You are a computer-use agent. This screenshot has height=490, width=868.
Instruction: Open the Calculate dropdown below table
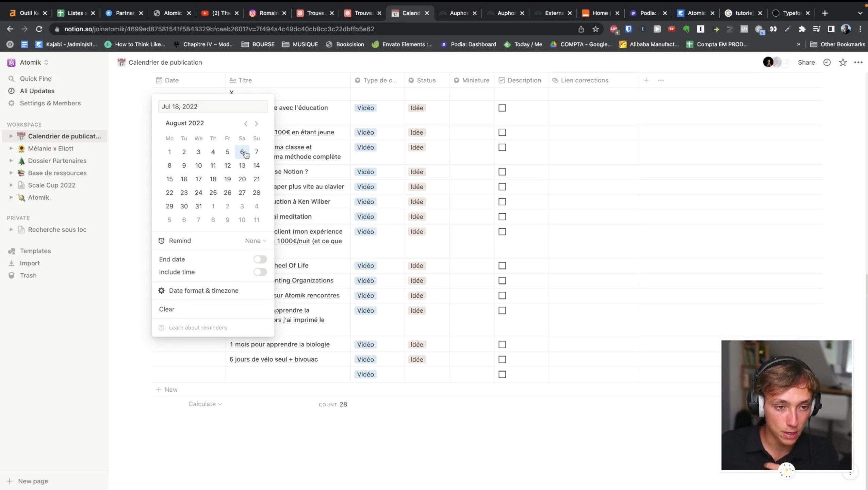click(205, 404)
